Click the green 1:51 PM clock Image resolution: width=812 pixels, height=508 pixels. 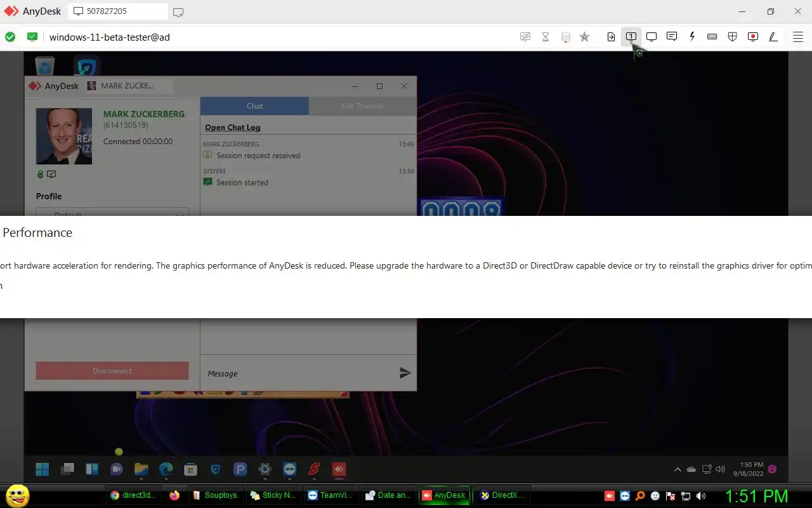point(757,496)
